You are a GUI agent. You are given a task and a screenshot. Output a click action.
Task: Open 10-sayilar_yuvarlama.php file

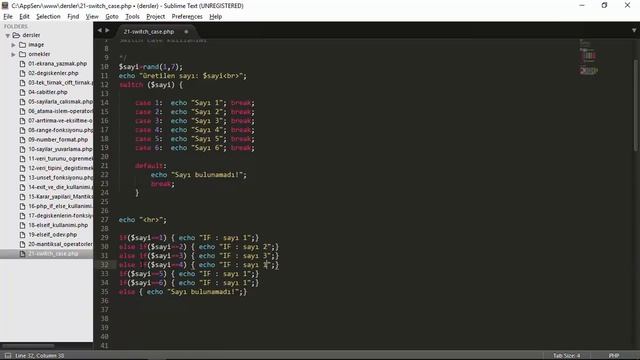pos(60,149)
